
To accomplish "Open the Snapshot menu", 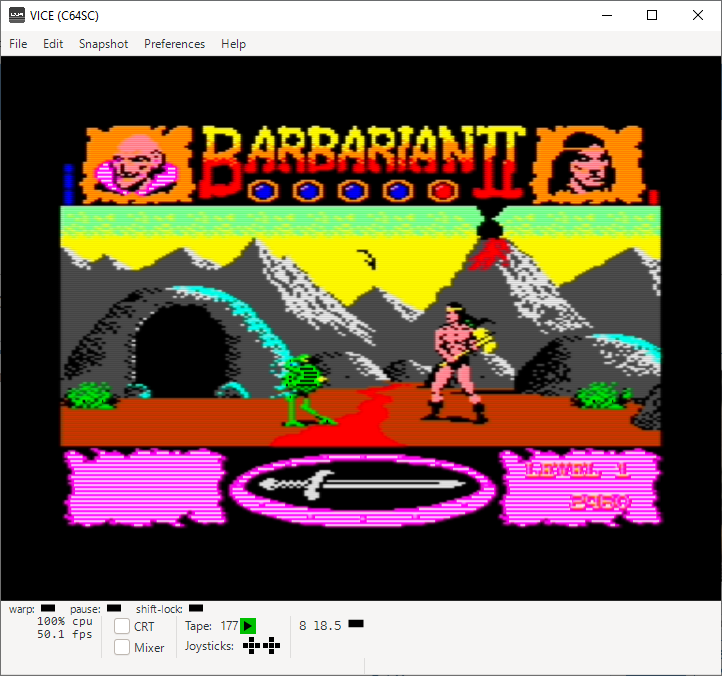I will [x=104, y=44].
